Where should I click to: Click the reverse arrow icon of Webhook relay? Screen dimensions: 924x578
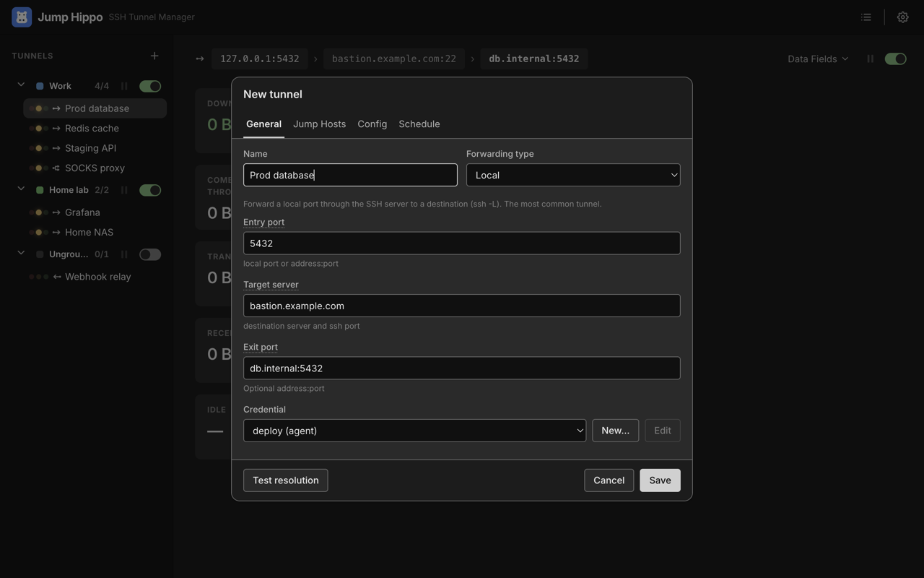click(56, 277)
